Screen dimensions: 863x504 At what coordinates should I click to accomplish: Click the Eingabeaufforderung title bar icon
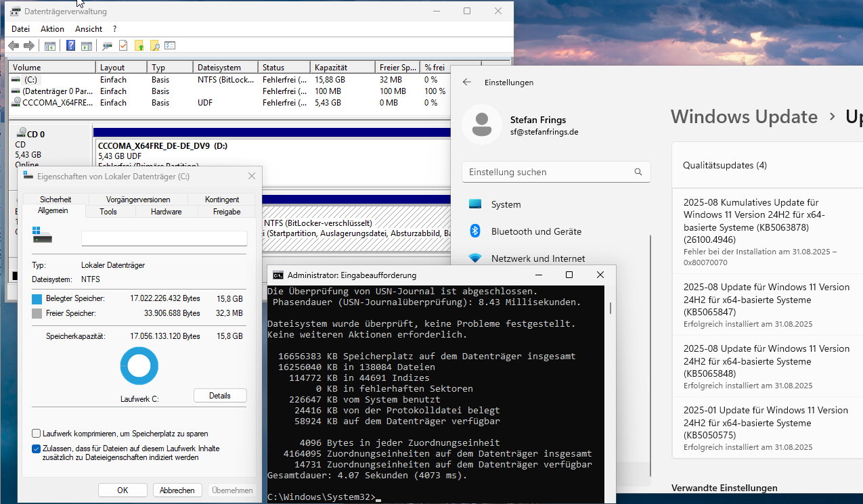[x=278, y=275]
